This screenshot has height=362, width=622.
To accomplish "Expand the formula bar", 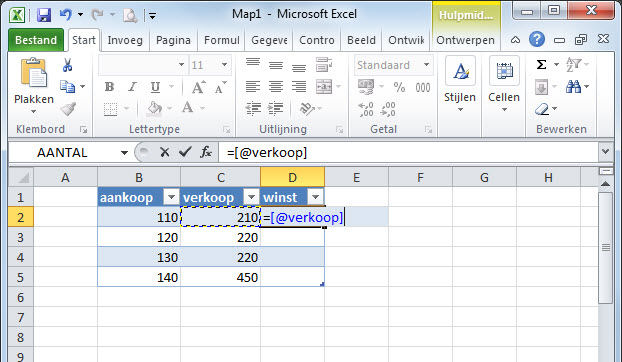I will pyautogui.click(x=606, y=151).
